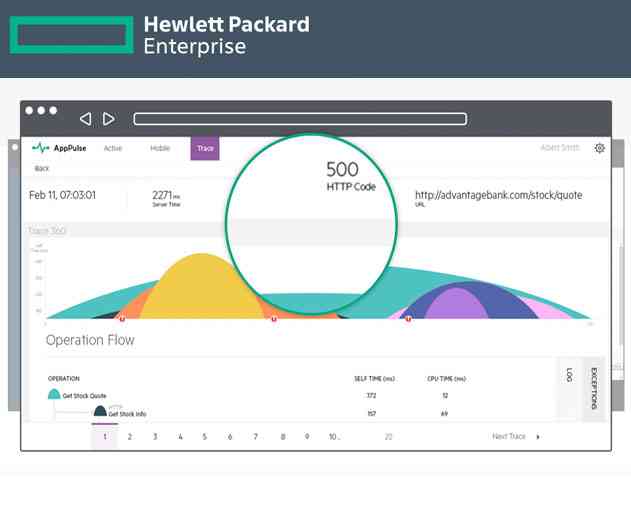Click the AppPulse logo
The image size is (631, 522).
coord(59,148)
